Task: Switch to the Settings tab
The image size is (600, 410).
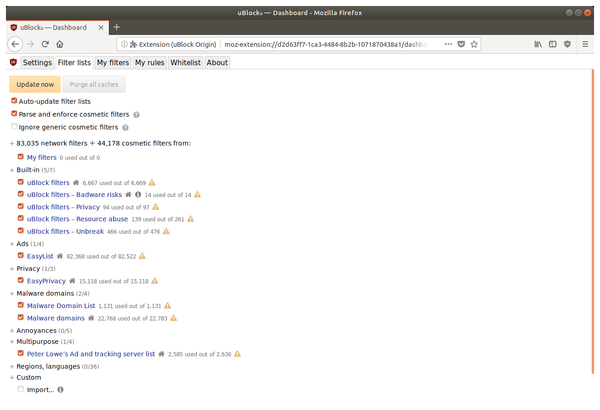Action: coord(37,62)
